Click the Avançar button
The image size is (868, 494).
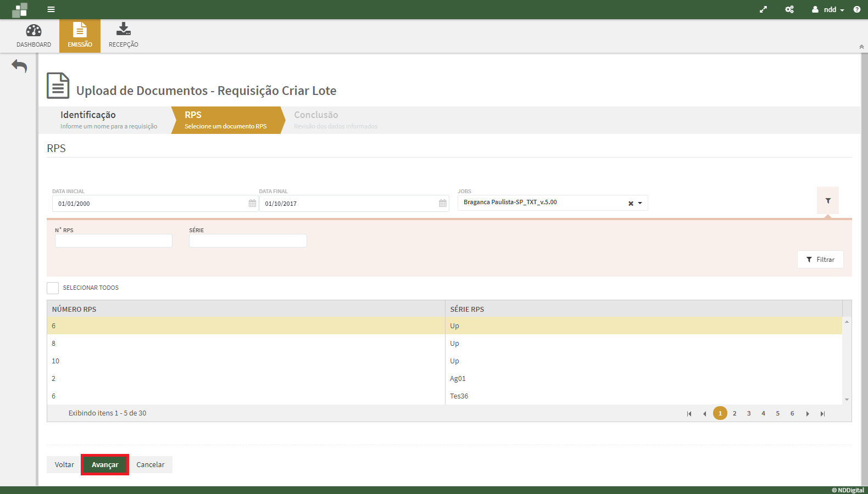pyautogui.click(x=105, y=465)
